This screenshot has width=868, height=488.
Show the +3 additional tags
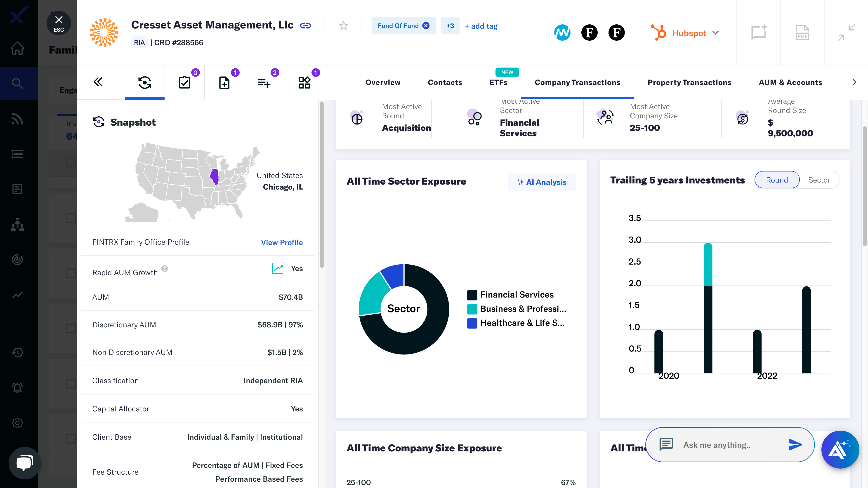pos(450,26)
